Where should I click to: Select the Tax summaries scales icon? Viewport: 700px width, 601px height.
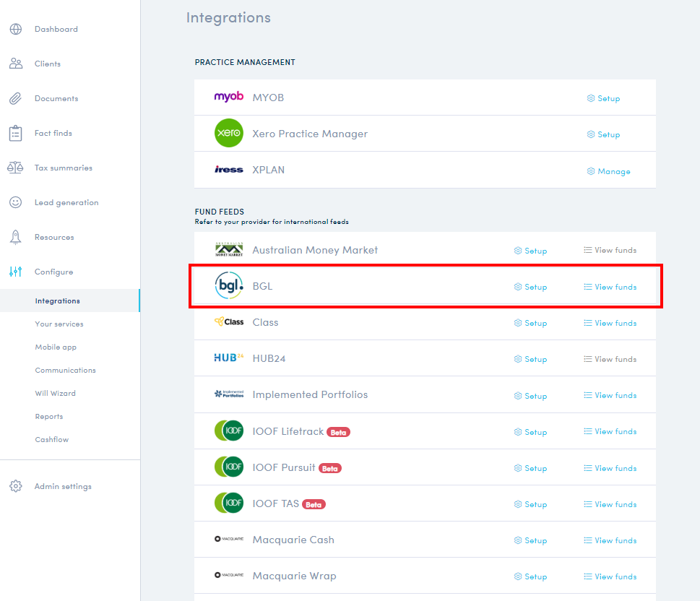point(16,168)
